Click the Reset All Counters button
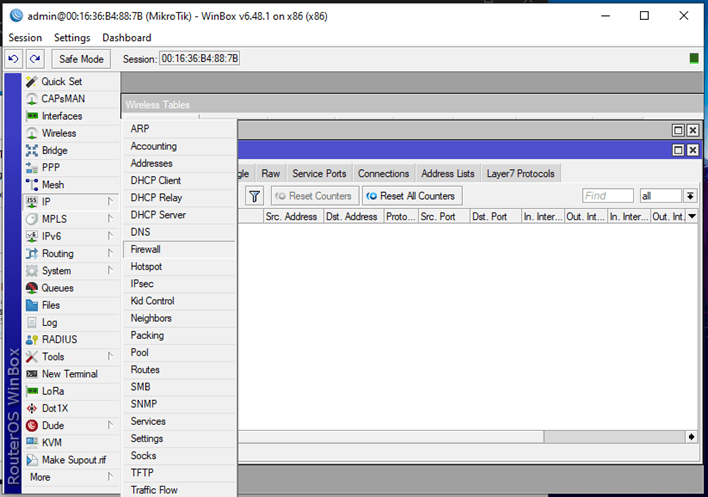708x497 pixels. click(x=412, y=196)
